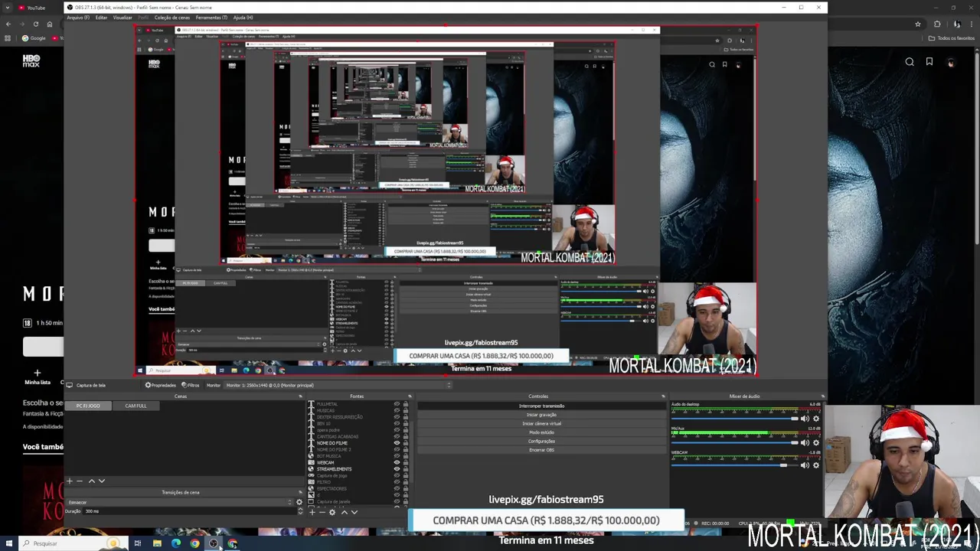Open Áudio do desktop gear settings

point(816,419)
